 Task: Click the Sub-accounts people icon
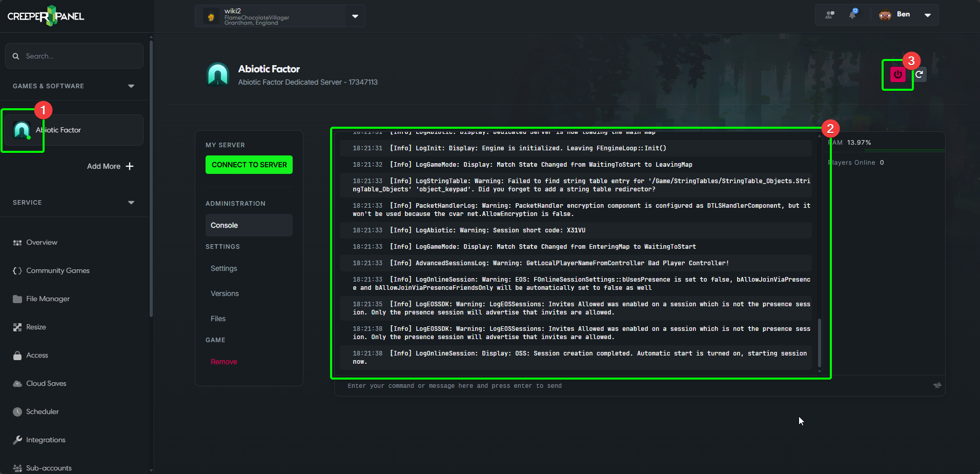click(17, 468)
